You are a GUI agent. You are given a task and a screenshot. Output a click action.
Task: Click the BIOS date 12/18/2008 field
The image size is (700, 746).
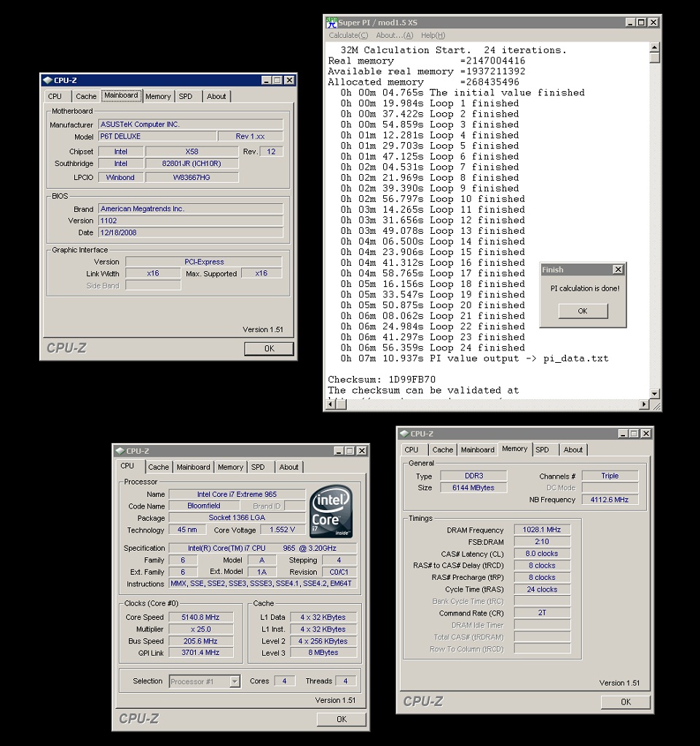pos(191,232)
